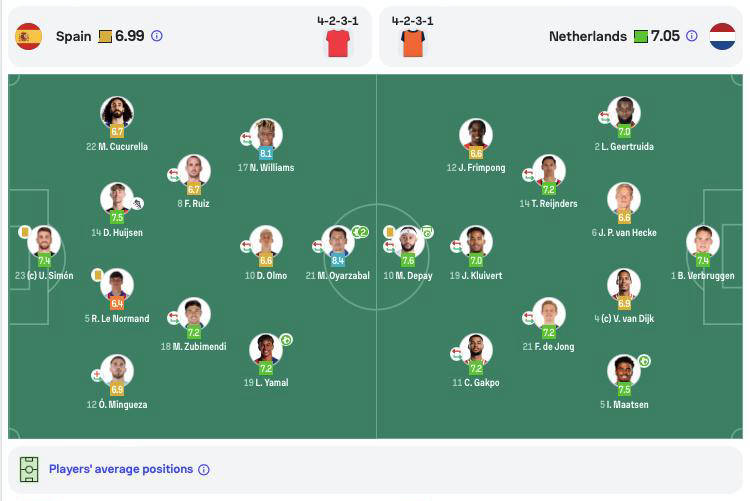Click B. Verbruggen goalkeeper avatar

pyautogui.click(x=703, y=242)
